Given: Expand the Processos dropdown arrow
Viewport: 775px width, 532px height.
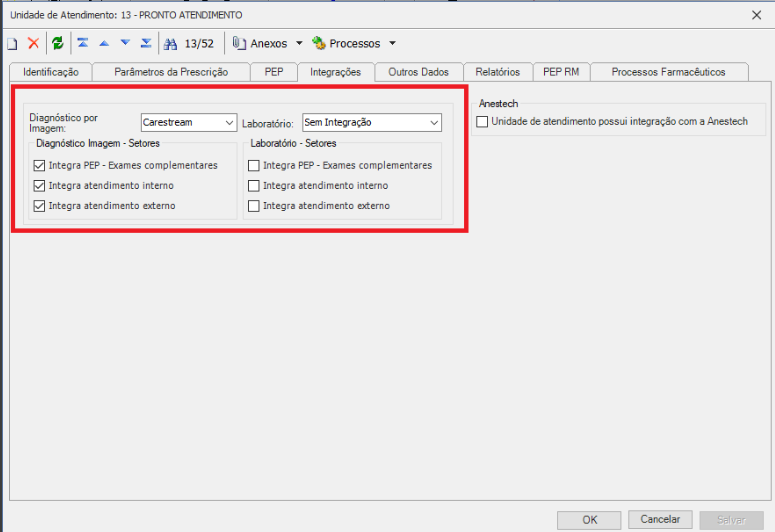Looking at the screenshot, I should pyautogui.click(x=392, y=44).
